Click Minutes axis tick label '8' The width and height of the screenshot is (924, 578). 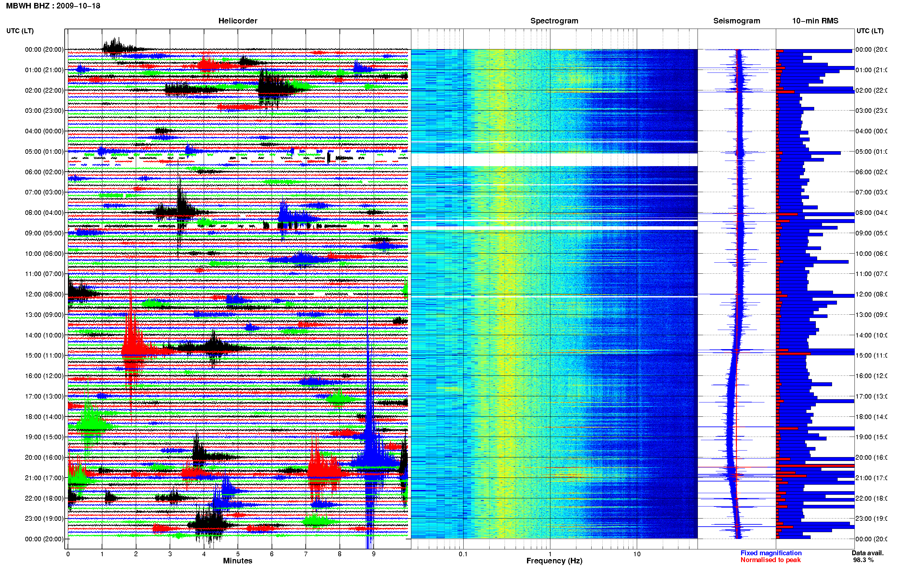(340, 554)
